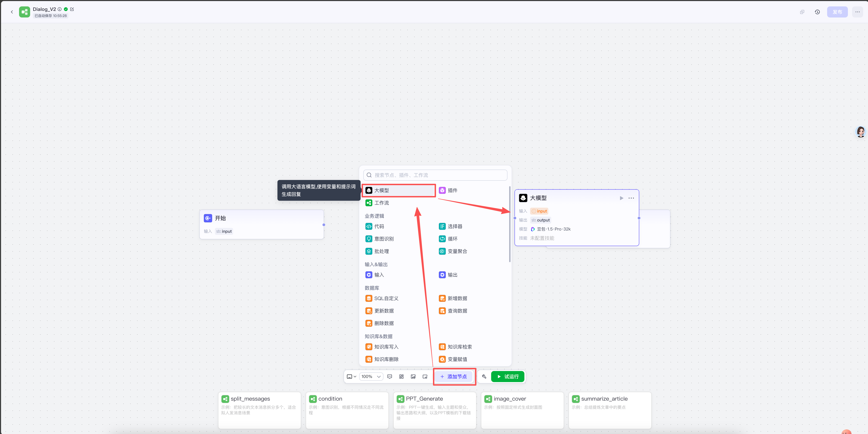Open version history clock icon
The height and width of the screenshot is (434, 868).
[817, 12]
